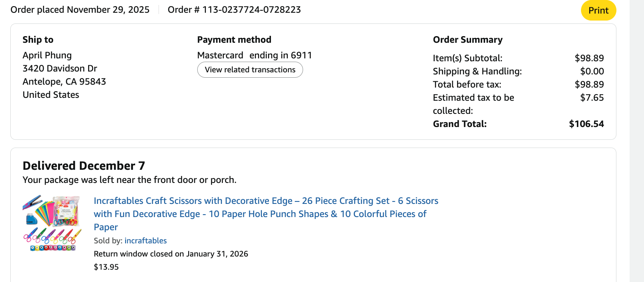Click the craft scissors product thumbnail
This screenshot has width=644, height=282.
(x=52, y=223)
